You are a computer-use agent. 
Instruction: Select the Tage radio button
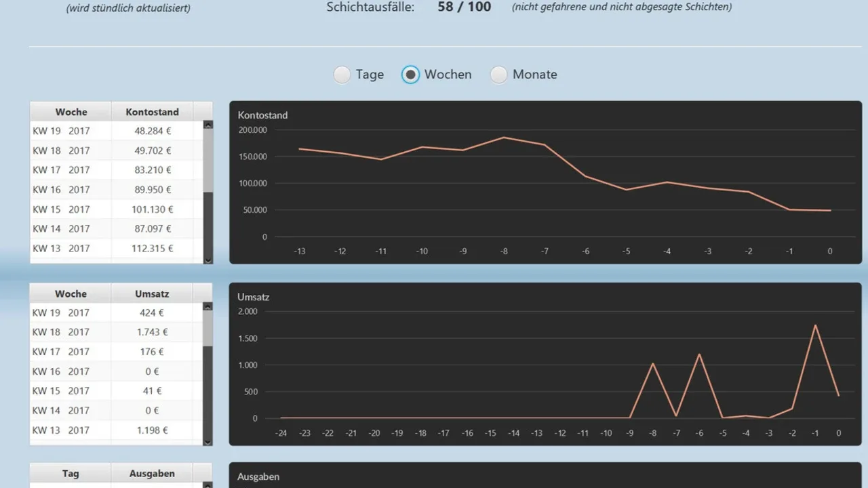coord(342,75)
